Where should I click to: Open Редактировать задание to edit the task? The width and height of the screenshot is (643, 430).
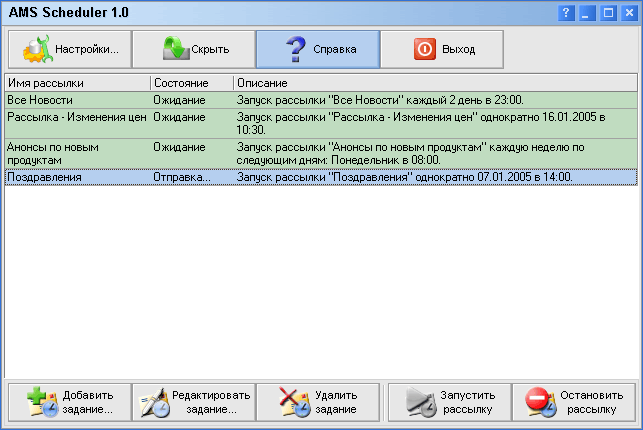[193, 402]
